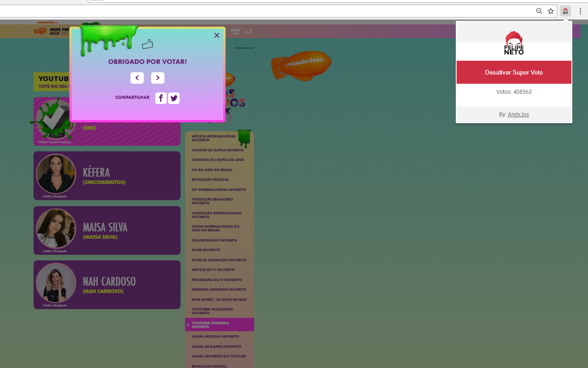Open the Felipe Neto extension icon

coord(565,11)
